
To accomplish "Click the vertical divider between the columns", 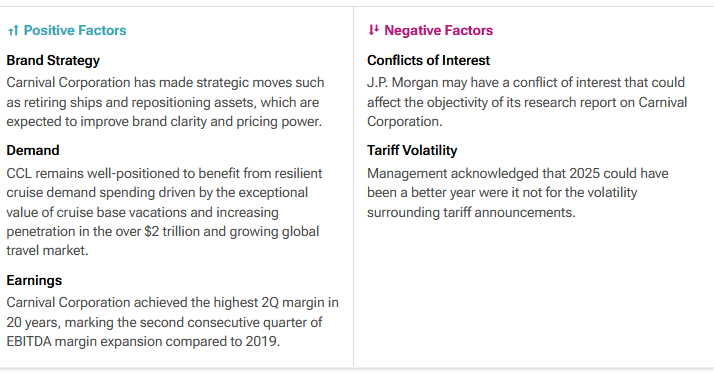I will pos(353,187).
